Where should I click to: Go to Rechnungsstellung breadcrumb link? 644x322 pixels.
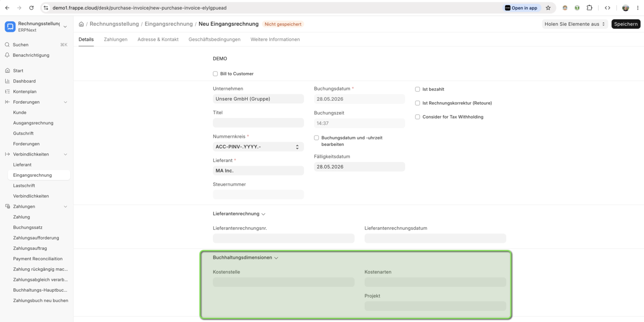pos(114,24)
